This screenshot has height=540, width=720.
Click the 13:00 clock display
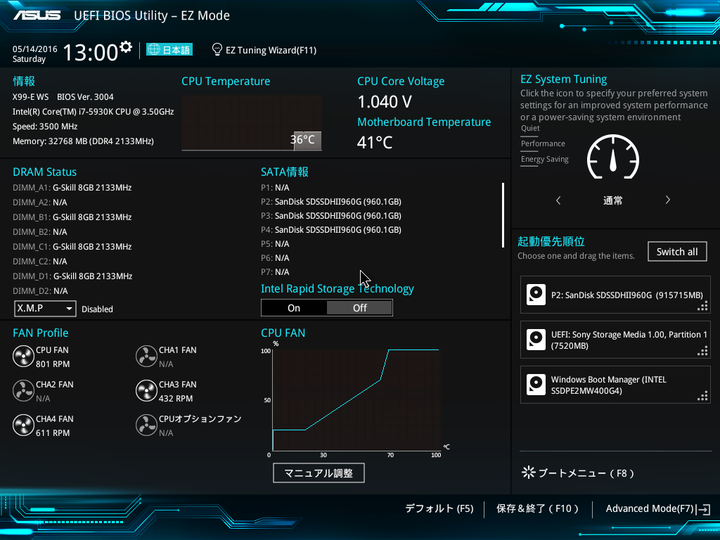(x=90, y=52)
